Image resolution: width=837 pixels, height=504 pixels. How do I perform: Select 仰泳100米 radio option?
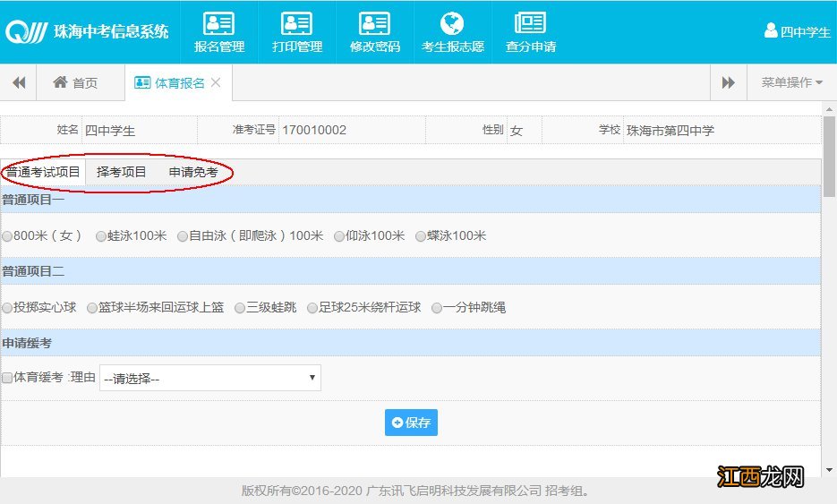(339, 236)
